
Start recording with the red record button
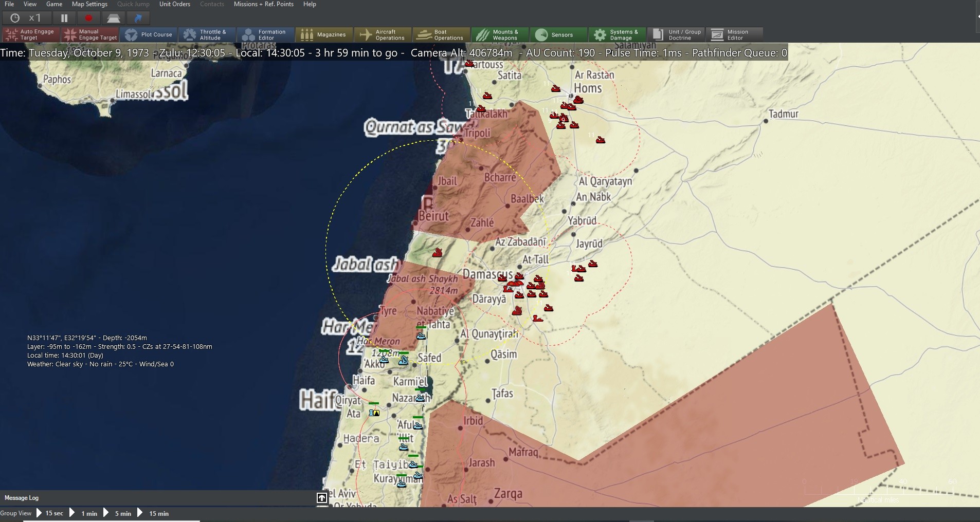coord(88,17)
